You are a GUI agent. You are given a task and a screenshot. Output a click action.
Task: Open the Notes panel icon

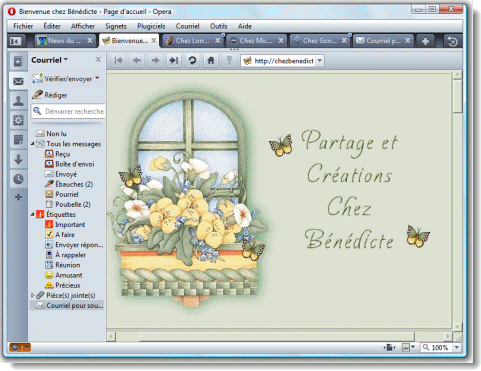point(18,140)
